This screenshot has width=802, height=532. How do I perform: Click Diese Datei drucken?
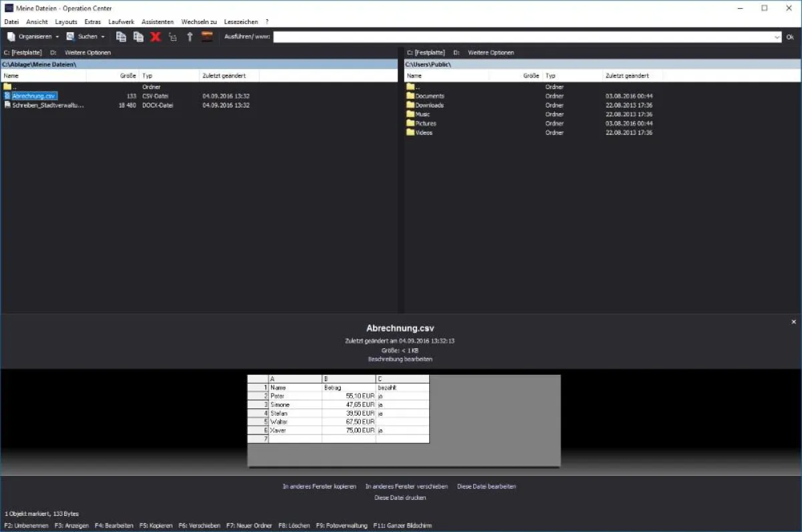(401, 497)
